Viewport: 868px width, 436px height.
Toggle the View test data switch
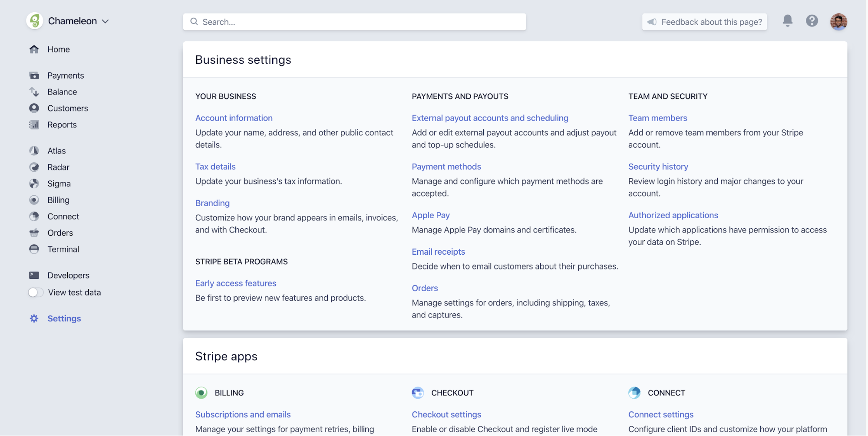(36, 292)
